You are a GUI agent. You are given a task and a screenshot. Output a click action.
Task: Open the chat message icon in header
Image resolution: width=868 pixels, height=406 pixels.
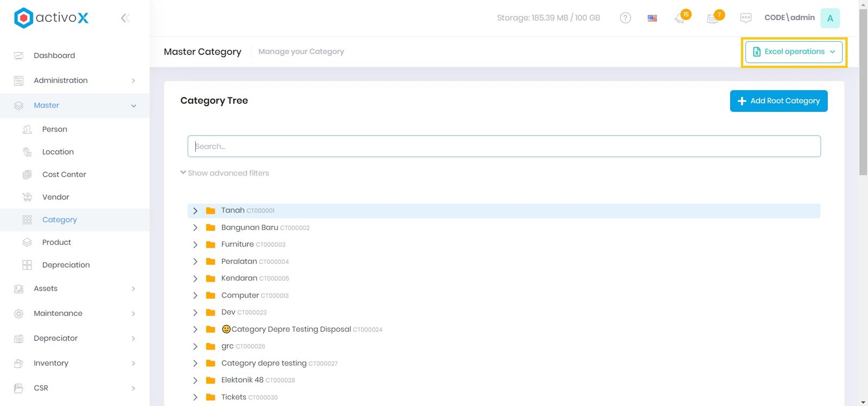745,18
